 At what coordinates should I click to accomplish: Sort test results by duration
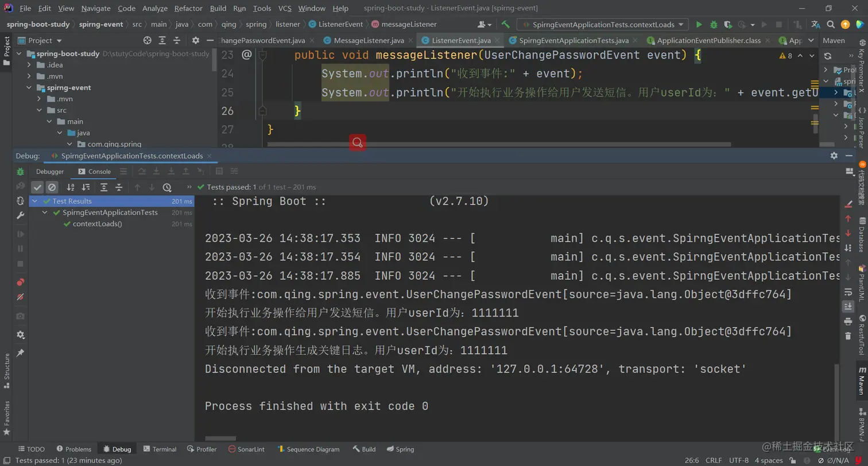(86, 187)
